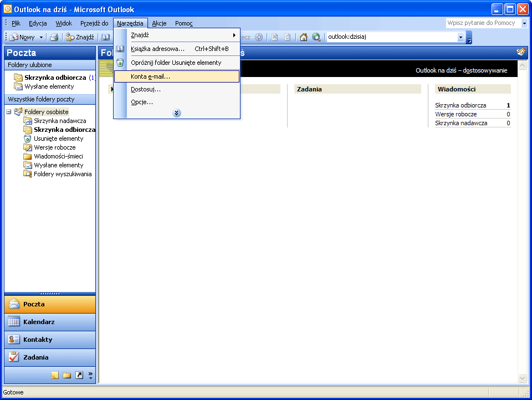Open Skrzynka odbiorcza link under Wiadomości

point(461,105)
